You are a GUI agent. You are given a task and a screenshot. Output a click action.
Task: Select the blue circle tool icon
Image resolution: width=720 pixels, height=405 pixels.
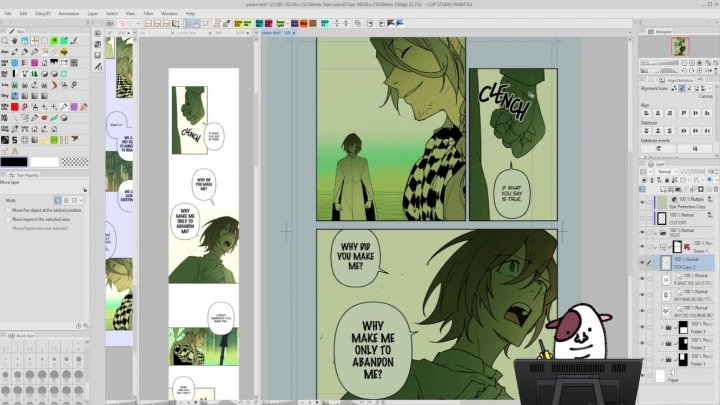coord(15,63)
